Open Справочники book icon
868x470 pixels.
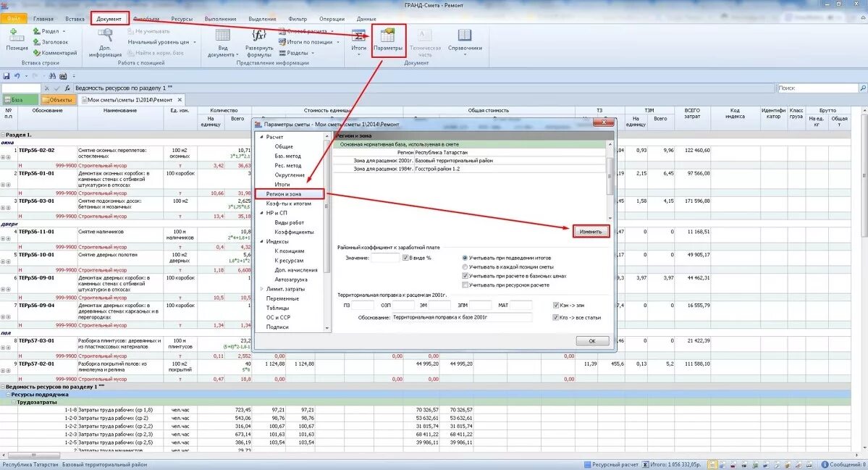pos(465,35)
